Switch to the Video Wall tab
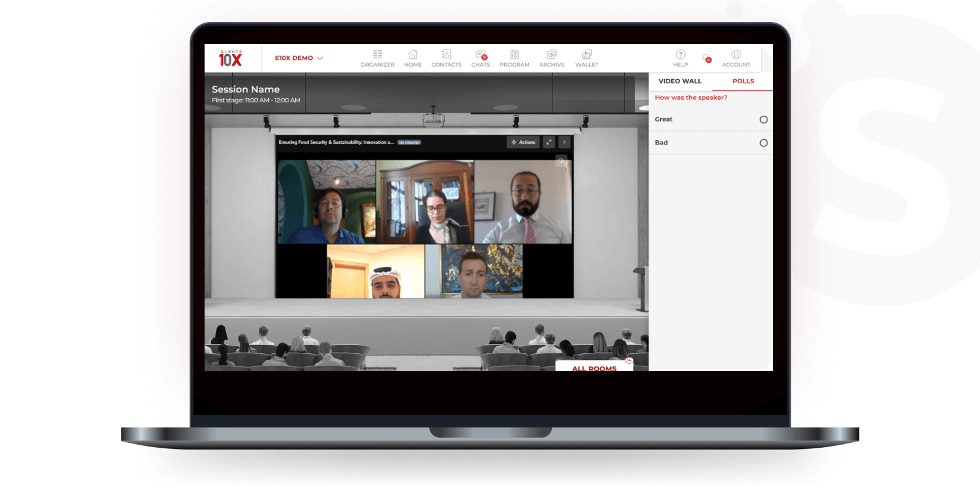 (680, 81)
